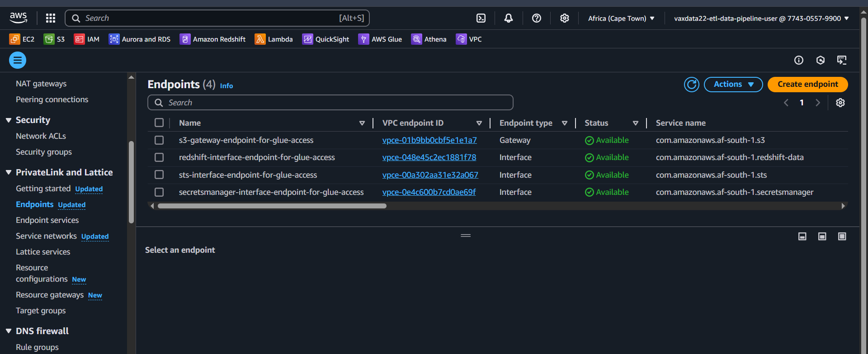Click the split panel resize handle

tap(466, 236)
